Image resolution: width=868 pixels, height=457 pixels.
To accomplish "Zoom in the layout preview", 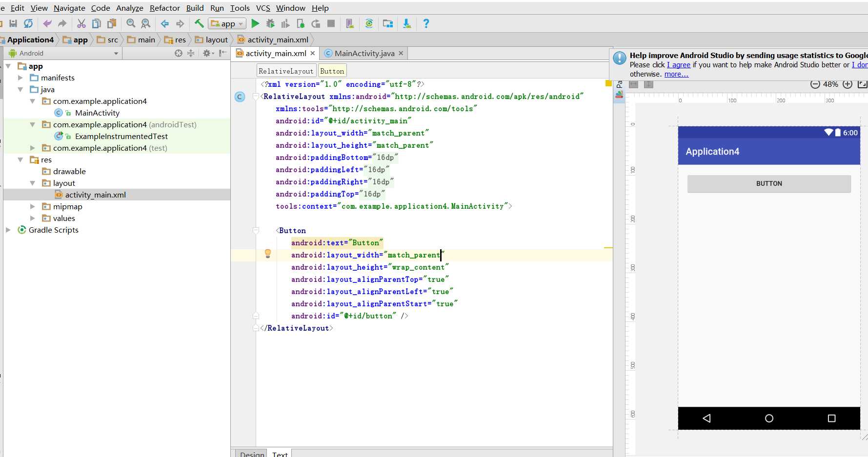I will pos(848,84).
